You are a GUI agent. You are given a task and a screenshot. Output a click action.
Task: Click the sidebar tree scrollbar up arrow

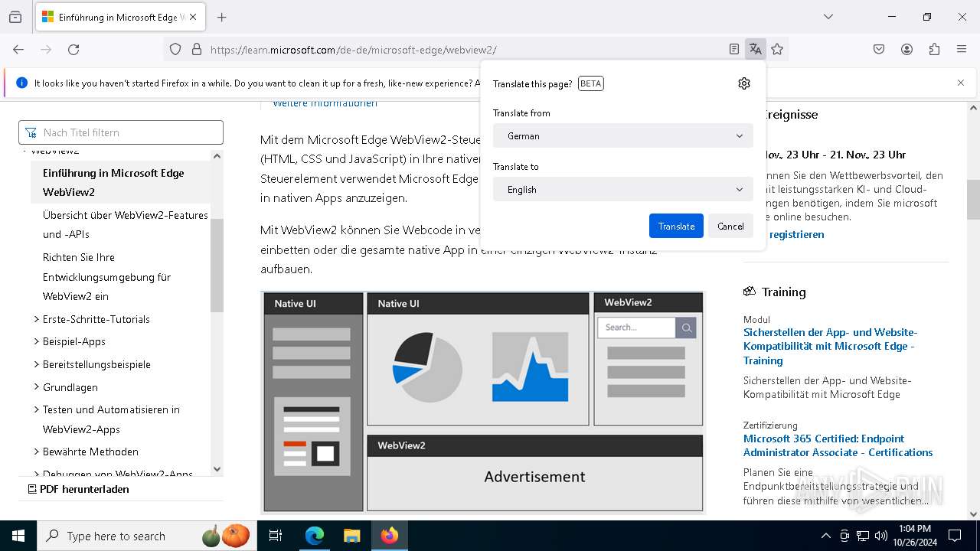pyautogui.click(x=217, y=156)
